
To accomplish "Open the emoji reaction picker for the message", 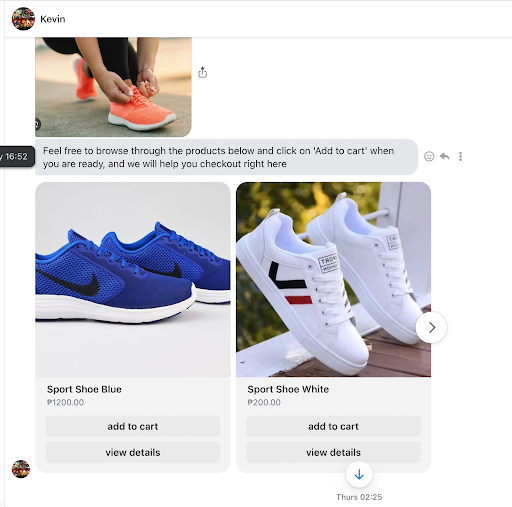I will pyautogui.click(x=429, y=156).
